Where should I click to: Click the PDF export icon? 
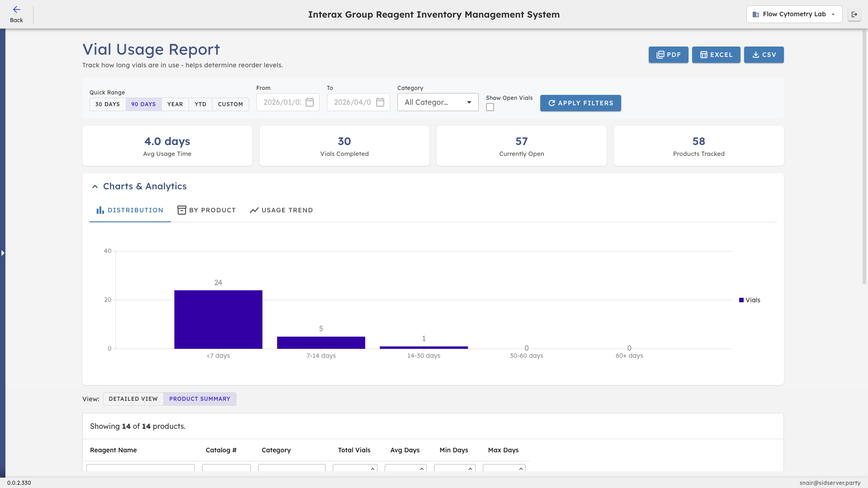[x=660, y=55]
